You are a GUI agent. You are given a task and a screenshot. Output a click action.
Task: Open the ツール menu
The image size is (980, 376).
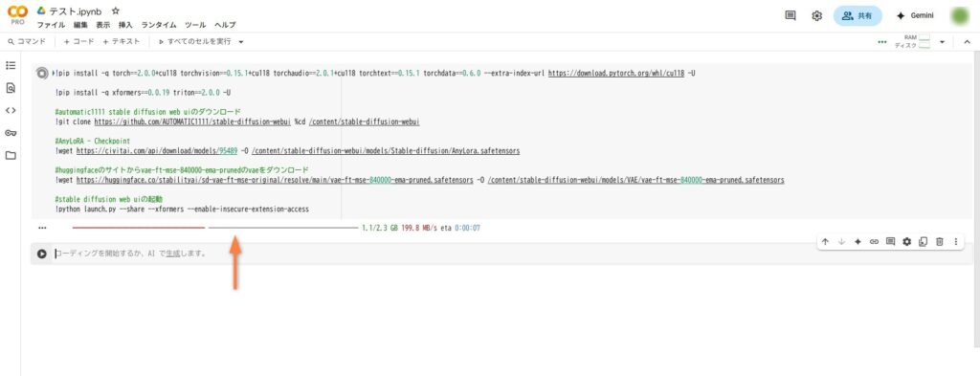195,25
